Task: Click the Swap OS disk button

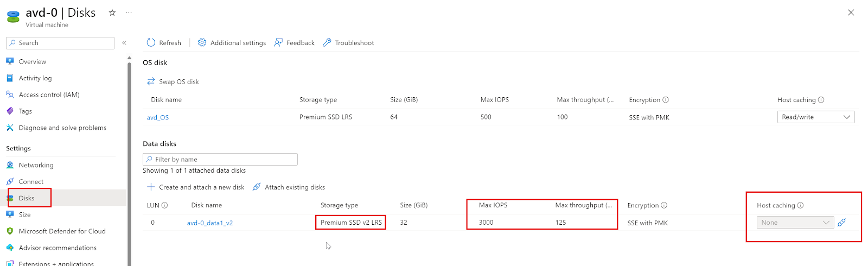Action: point(173,81)
